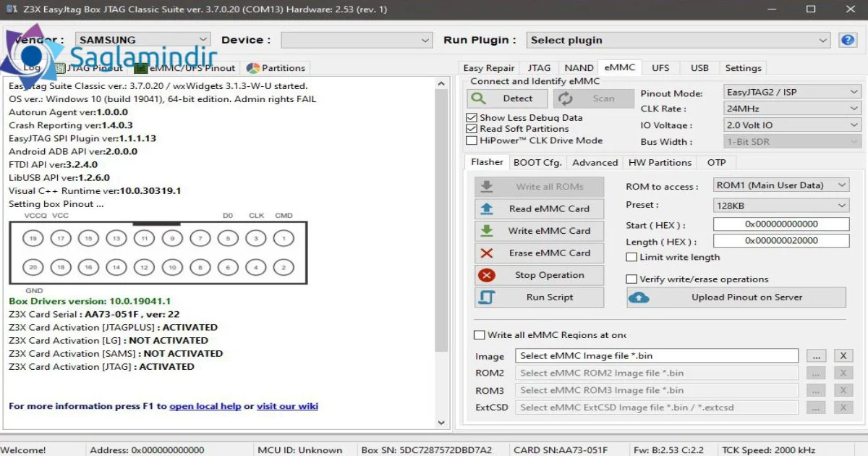Click pin 5 circle labeled D0
Viewport: 868px width, 456px height.
(x=228, y=238)
